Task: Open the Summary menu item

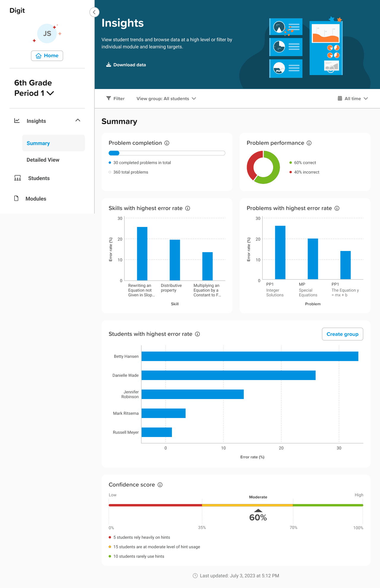Action: coord(53,143)
